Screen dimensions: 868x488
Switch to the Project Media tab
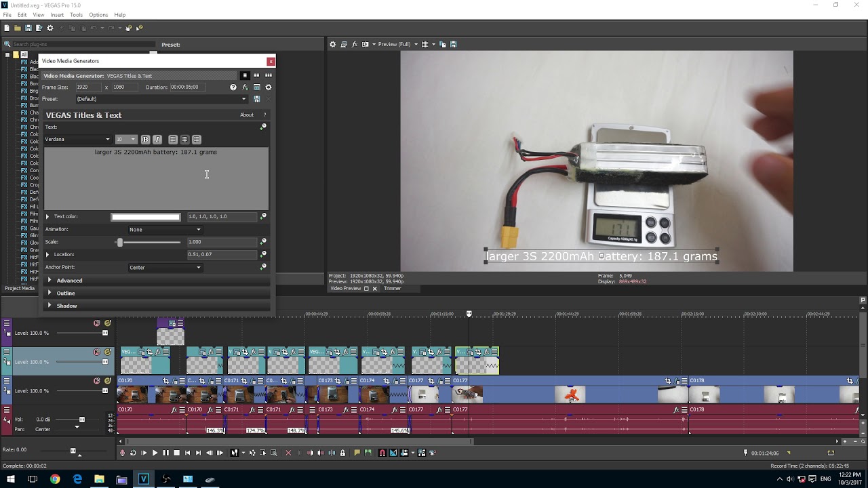click(x=20, y=288)
